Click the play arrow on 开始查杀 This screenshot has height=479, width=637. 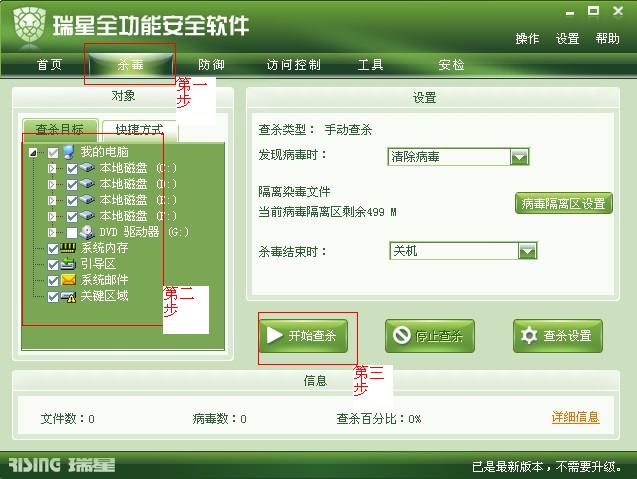click(x=275, y=336)
